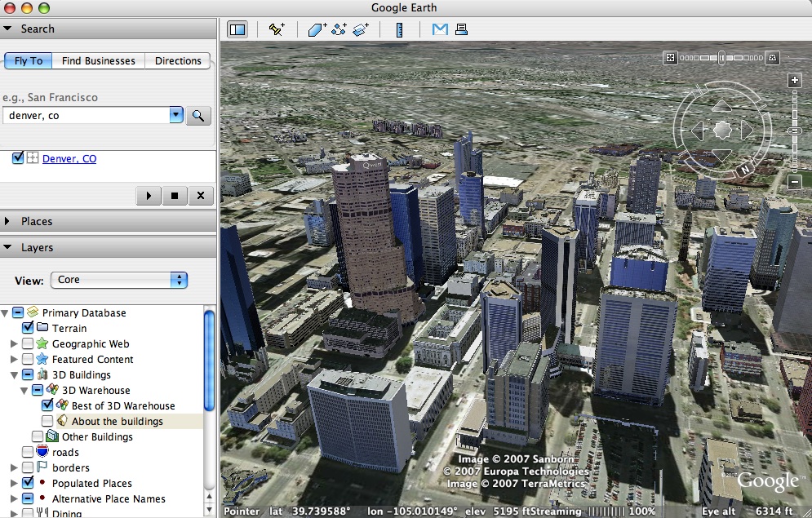Select the Add Polygon tool
Screen dimensions: 812x518
pos(317,29)
